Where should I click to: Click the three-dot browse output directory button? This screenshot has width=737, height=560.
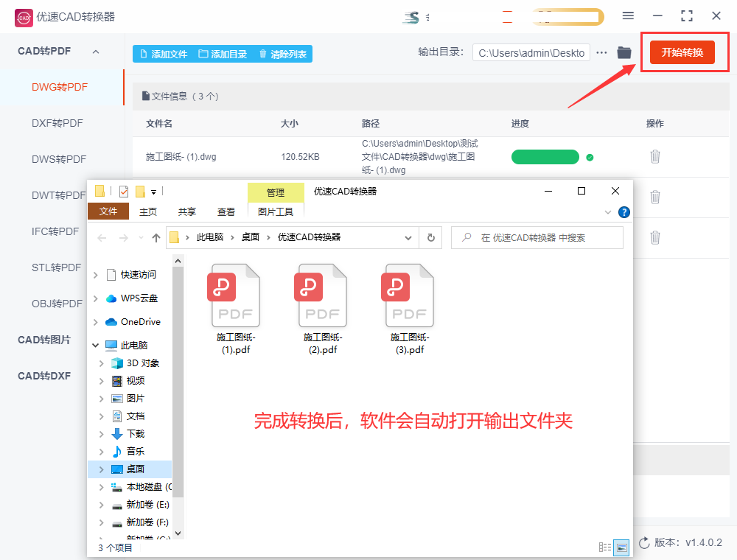pos(601,52)
